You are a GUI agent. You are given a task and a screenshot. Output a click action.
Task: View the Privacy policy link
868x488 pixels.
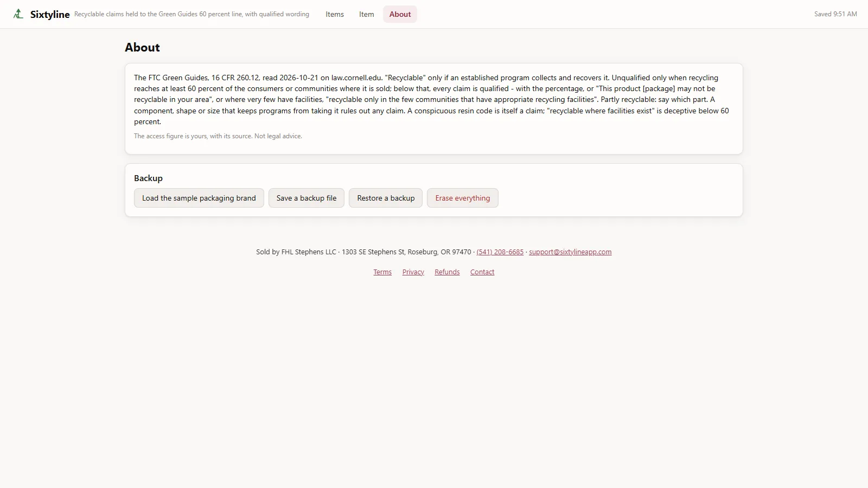click(x=413, y=272)
